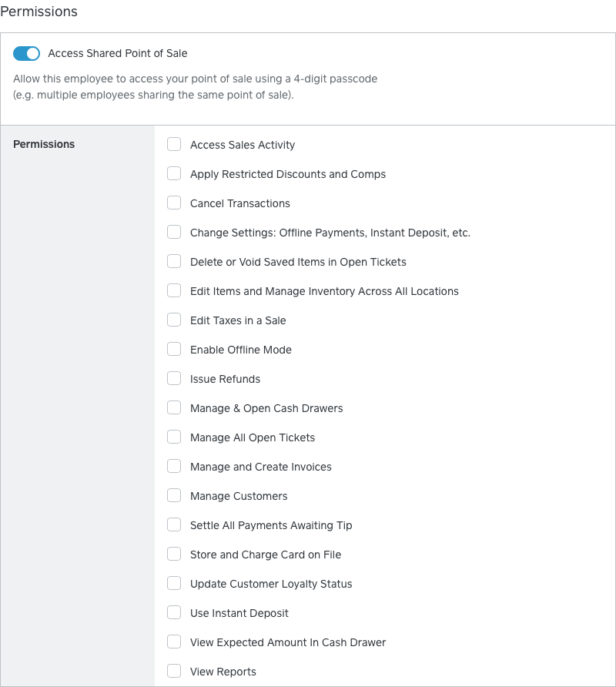Viewport: 616px width, 687px height.
Task: Enable Apply Restricted Discounts and Comps
Action: [174, 173]
